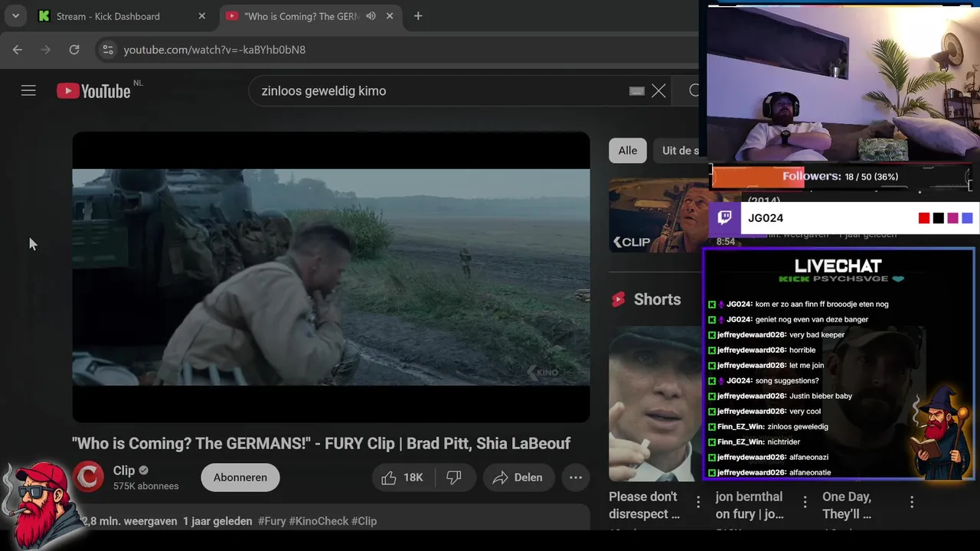Open the One Day, They'll short
This screenshot has width=980, height=551.
click(x=848, y=505)
